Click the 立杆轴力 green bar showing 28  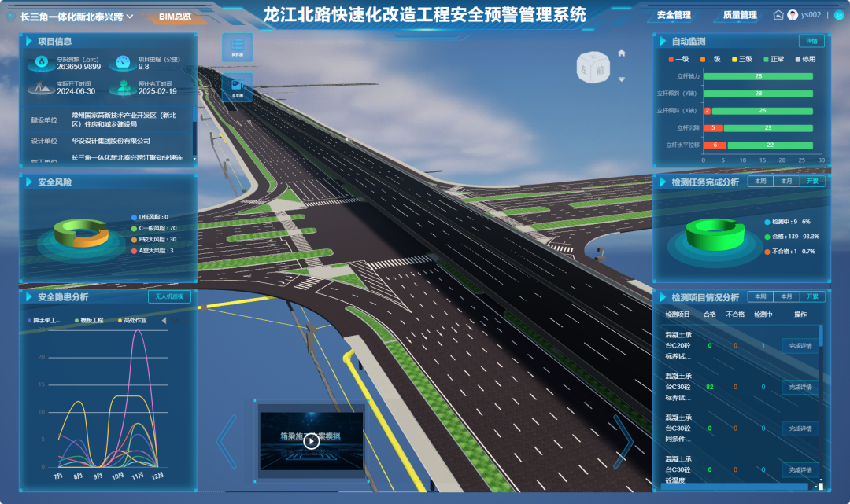(759, 76)
